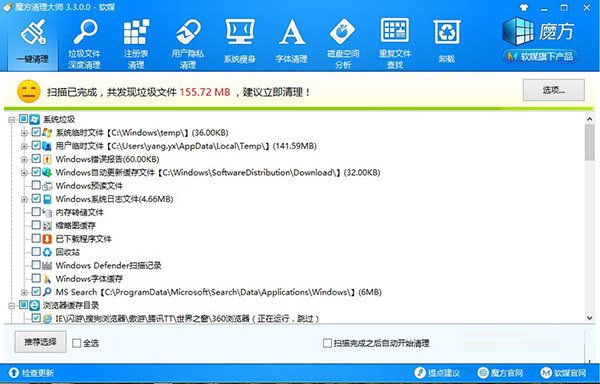Screen dimensions: 600x384
Task: Toggle the 系统垃圾 group checkbox
Action: pyautogui.click(x=23, y=119)
